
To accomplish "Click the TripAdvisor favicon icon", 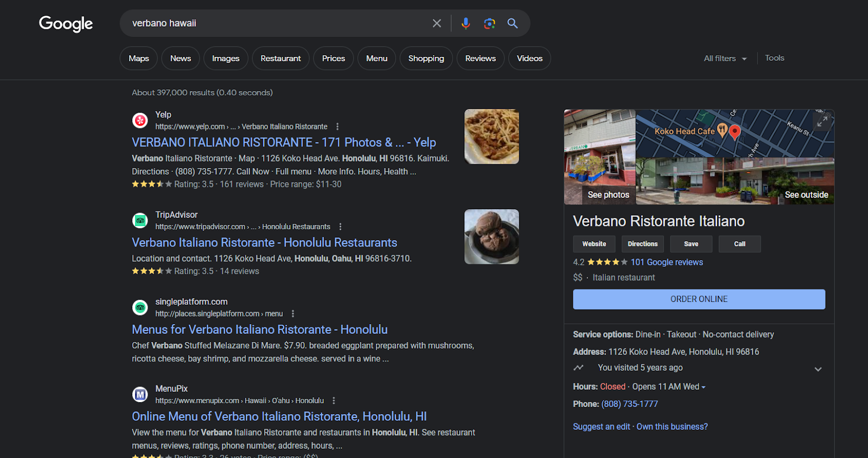I will (140, 221).
